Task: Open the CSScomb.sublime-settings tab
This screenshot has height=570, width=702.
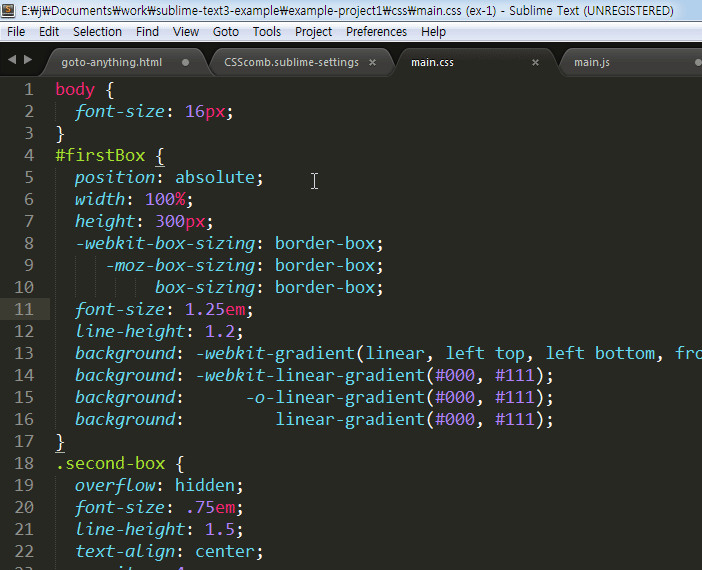Action: [x=291, y=62]
